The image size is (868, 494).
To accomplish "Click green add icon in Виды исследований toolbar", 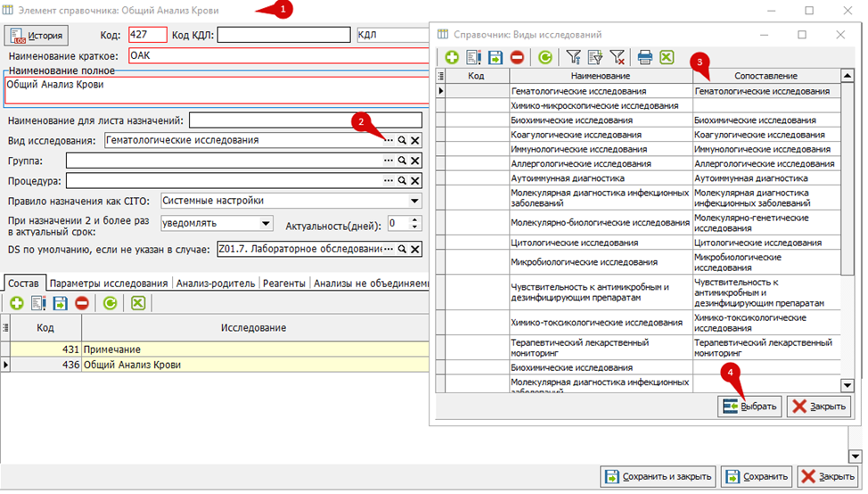I will 452,57.
